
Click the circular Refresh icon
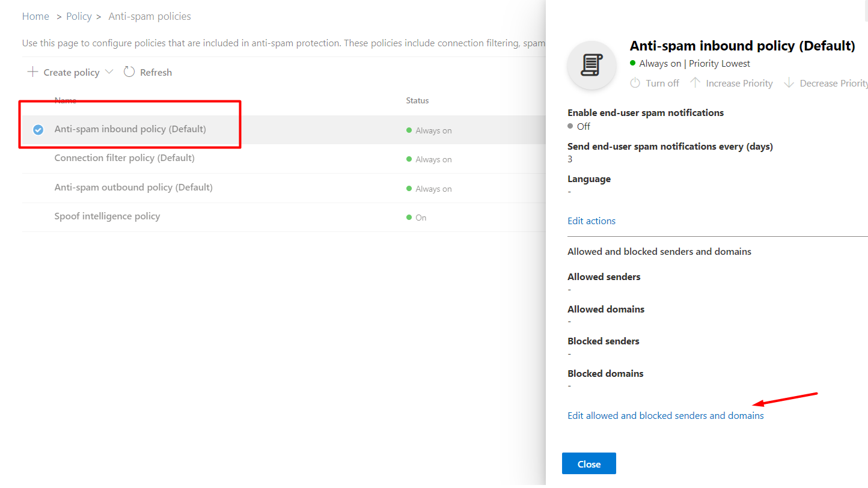click(129, 72)
